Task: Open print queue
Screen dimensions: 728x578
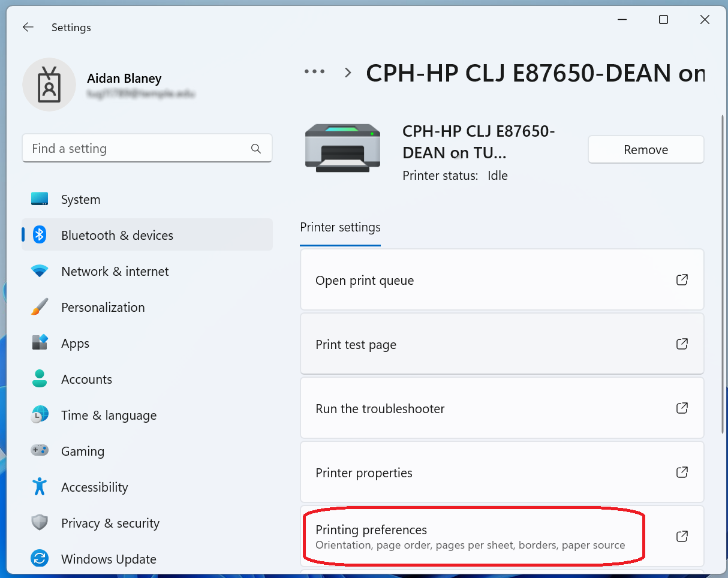Action: pos(502,280)
